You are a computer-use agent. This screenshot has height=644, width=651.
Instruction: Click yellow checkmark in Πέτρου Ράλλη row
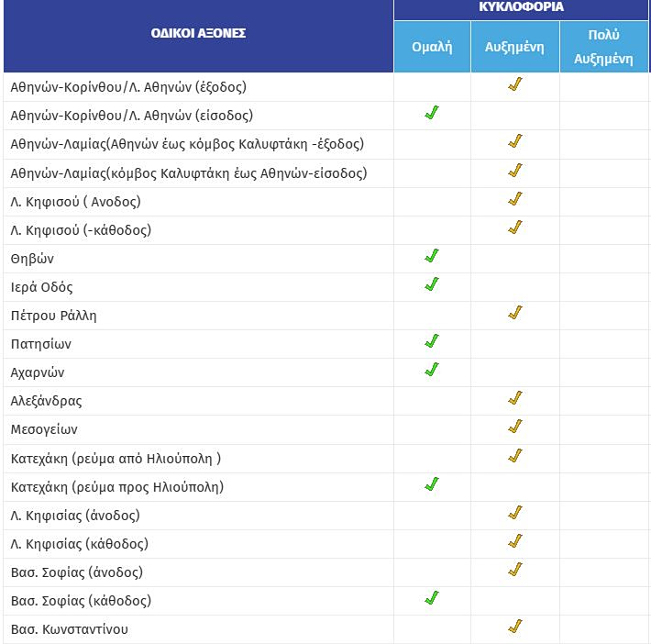[x=515, y=314]
